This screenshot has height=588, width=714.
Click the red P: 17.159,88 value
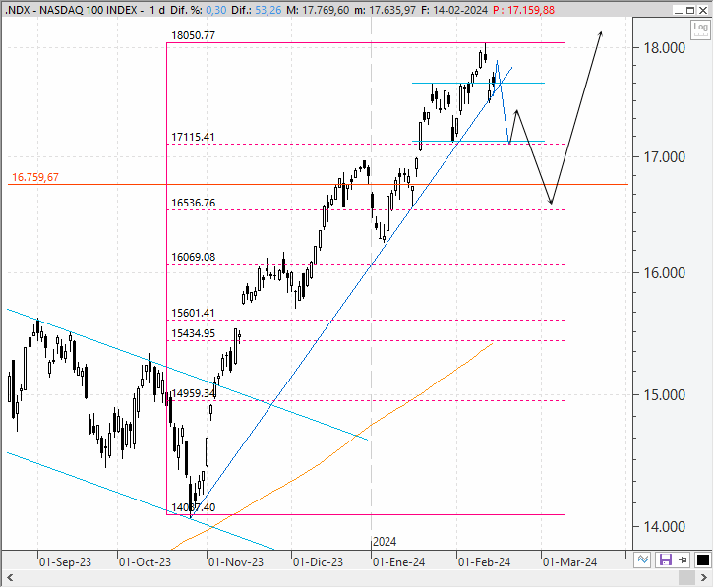[x=523, y=10]
